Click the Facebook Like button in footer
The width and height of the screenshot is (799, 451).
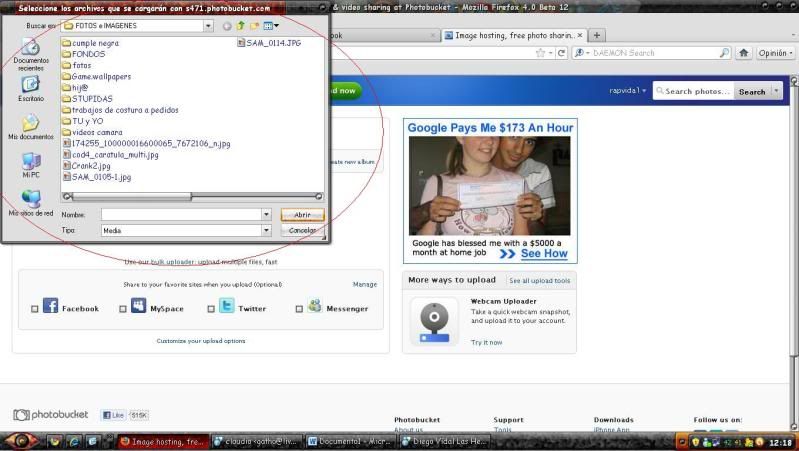click(x=114, y=415)
